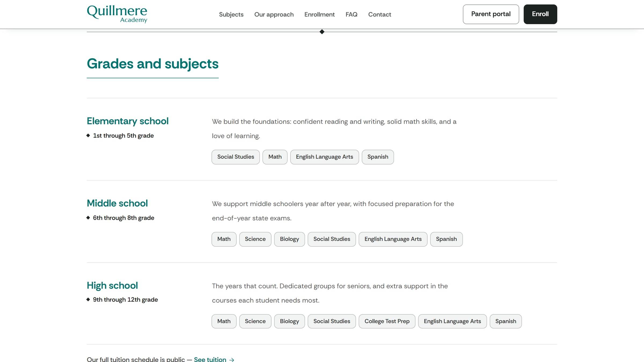Follow the See tuition link
644x362 pixels.
(x=210, y=359)
